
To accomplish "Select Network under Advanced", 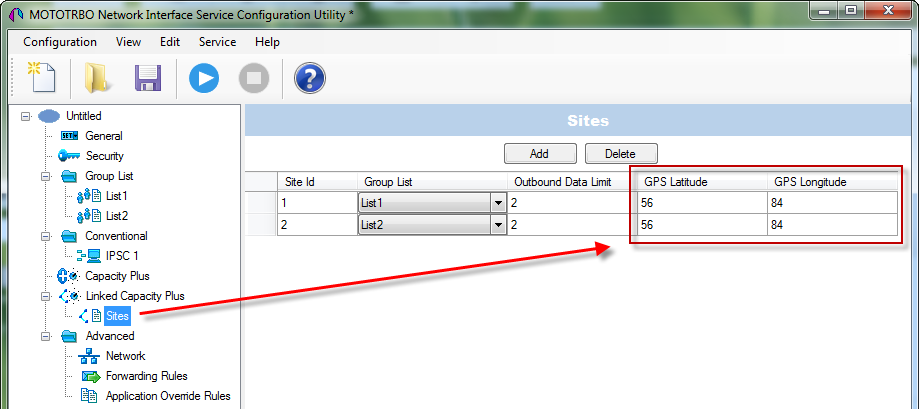I will pyautogui.click(x=125, y=356).
